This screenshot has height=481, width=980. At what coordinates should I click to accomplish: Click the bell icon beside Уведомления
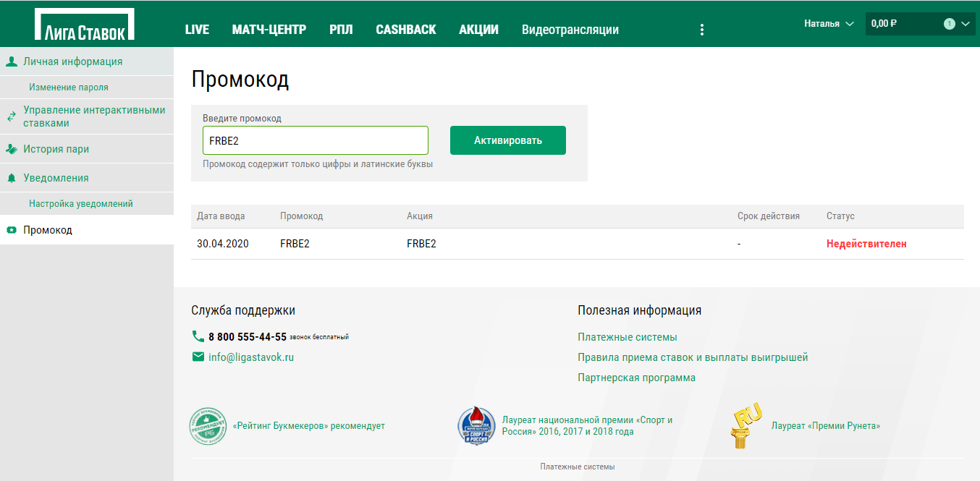point(11,178)
